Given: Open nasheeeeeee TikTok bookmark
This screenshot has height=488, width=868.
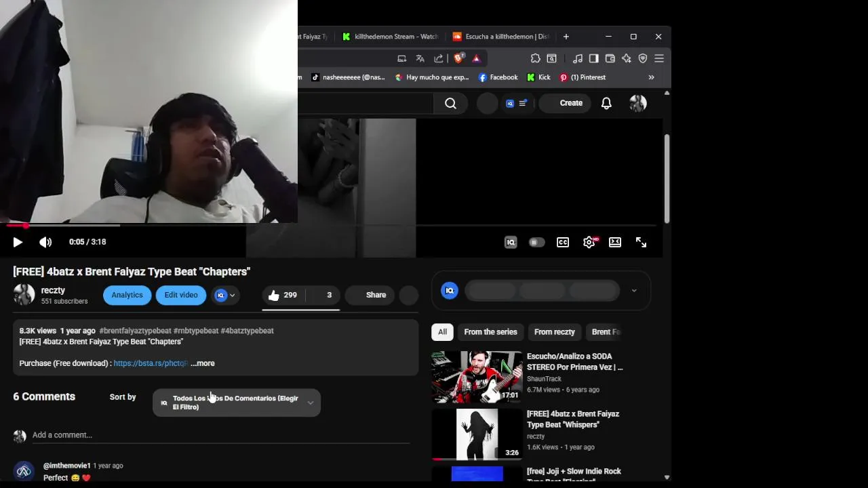Looking at the screenshot, I should (348, 77).
